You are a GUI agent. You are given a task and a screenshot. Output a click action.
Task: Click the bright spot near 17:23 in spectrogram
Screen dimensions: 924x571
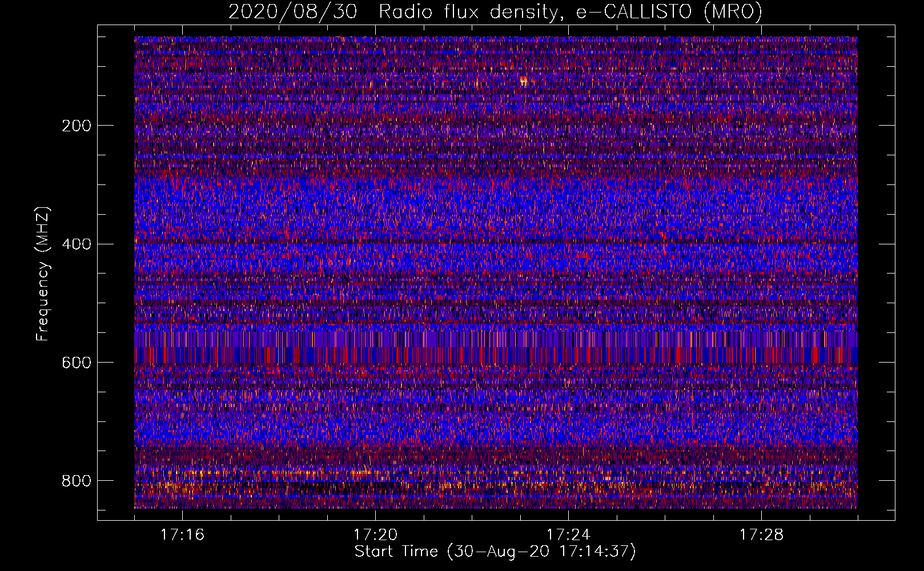[524, 81]
